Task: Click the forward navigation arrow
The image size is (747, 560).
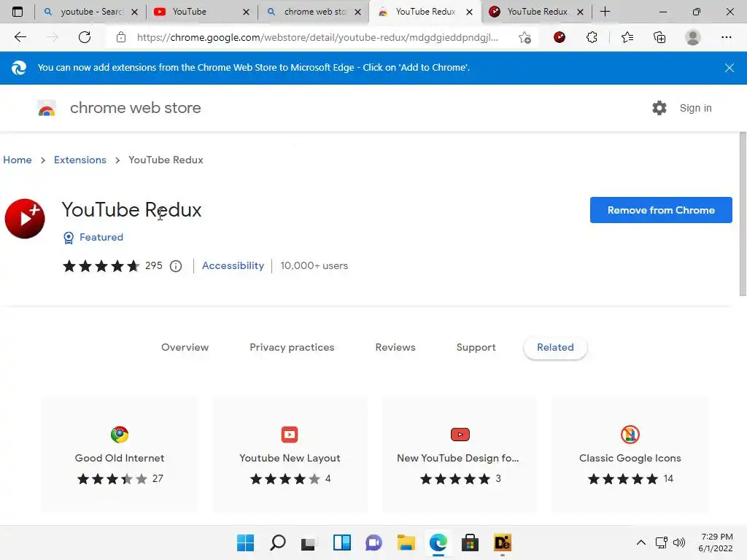Action: tap(53, 37)
